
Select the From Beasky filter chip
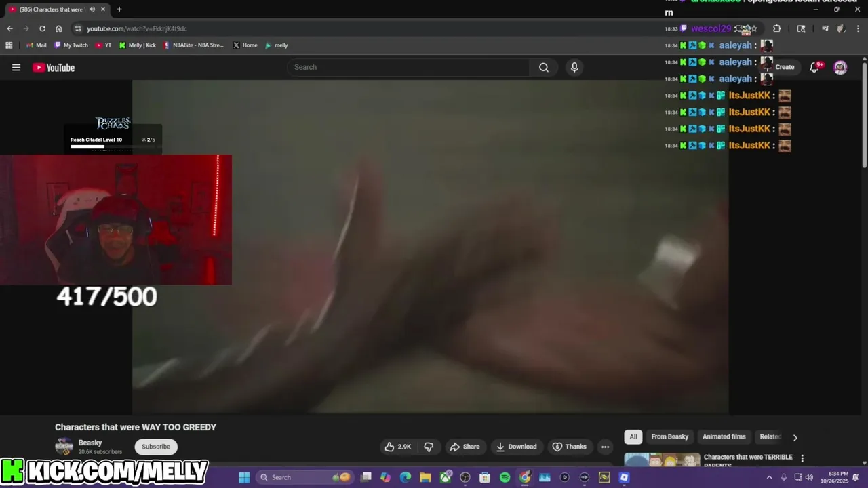click(x=669, y=437)
